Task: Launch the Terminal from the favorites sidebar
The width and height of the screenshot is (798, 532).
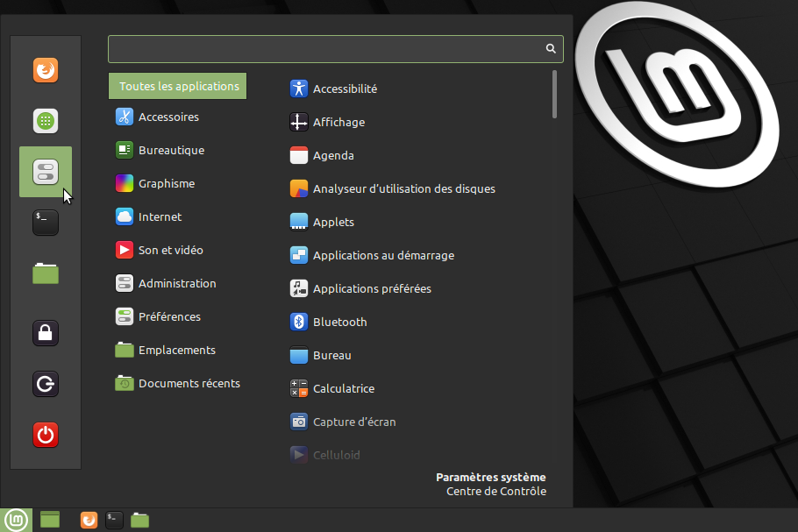Action: pos(46,223)
